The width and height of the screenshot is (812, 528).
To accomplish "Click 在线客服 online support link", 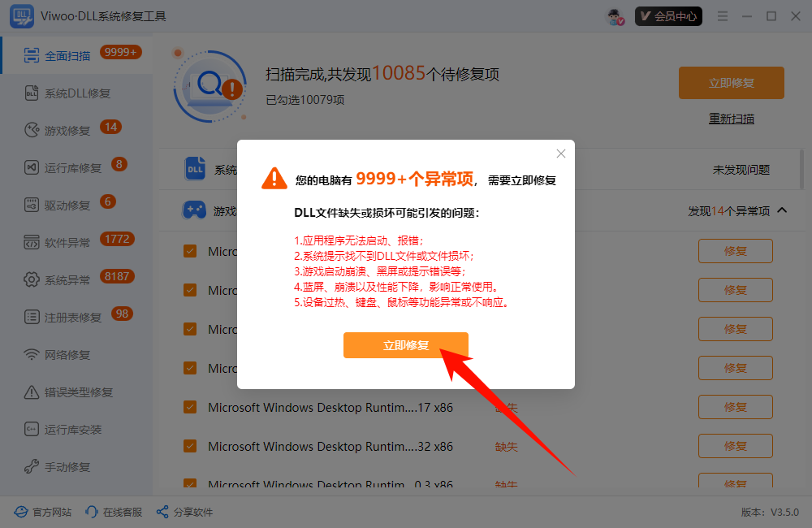I will 114,512.
